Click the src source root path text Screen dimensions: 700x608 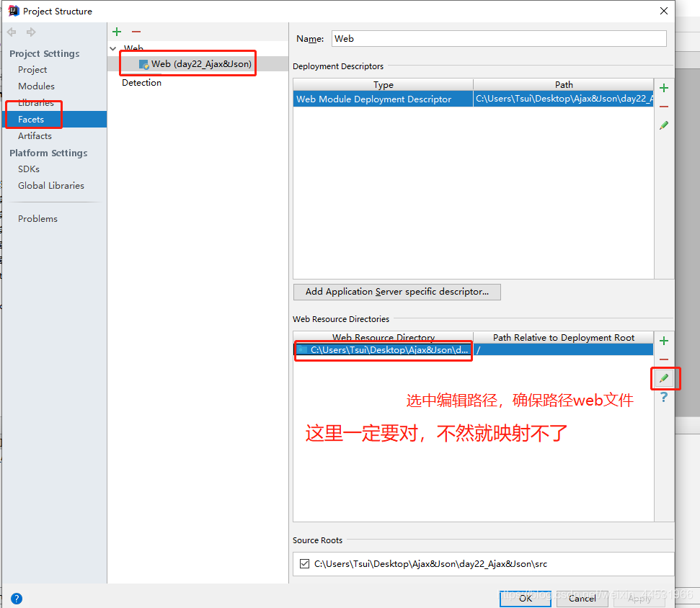(x=430, y=564)
